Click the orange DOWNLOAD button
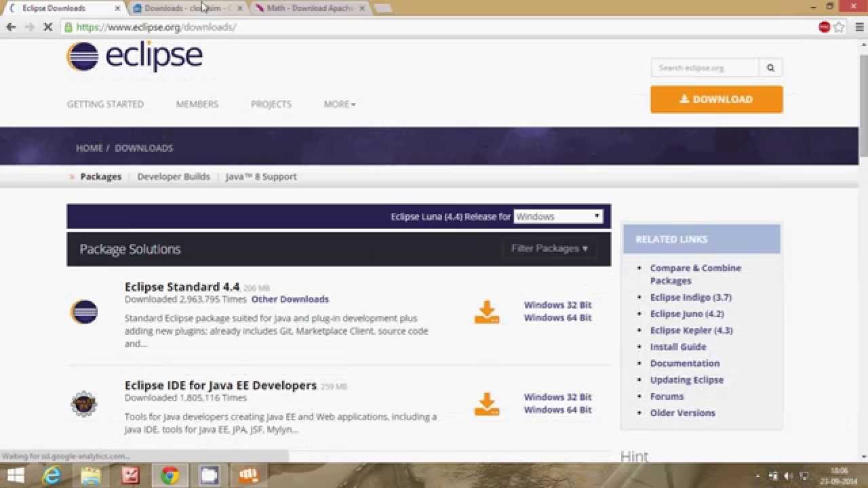The image size is (868, 488). point(716,99)
